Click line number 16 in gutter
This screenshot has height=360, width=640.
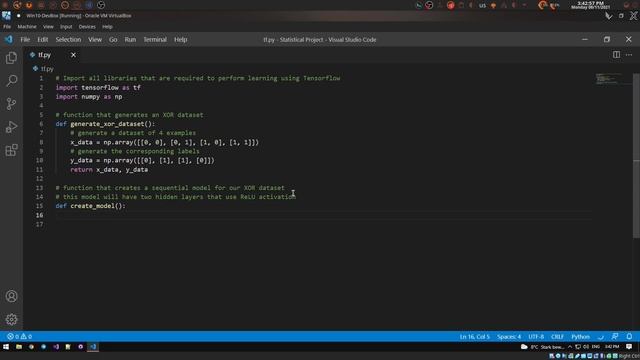(40, 215)
